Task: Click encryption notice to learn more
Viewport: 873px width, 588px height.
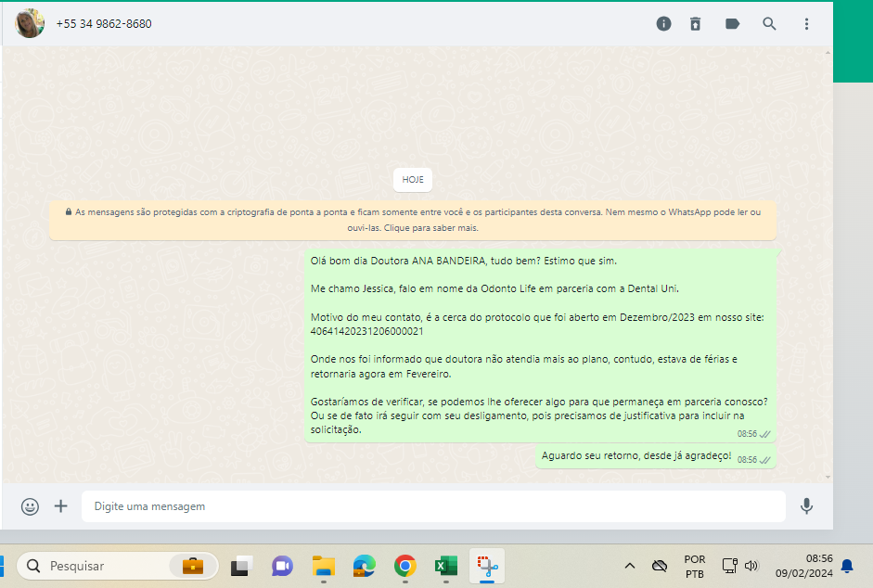Action: (x=413, y=220)
